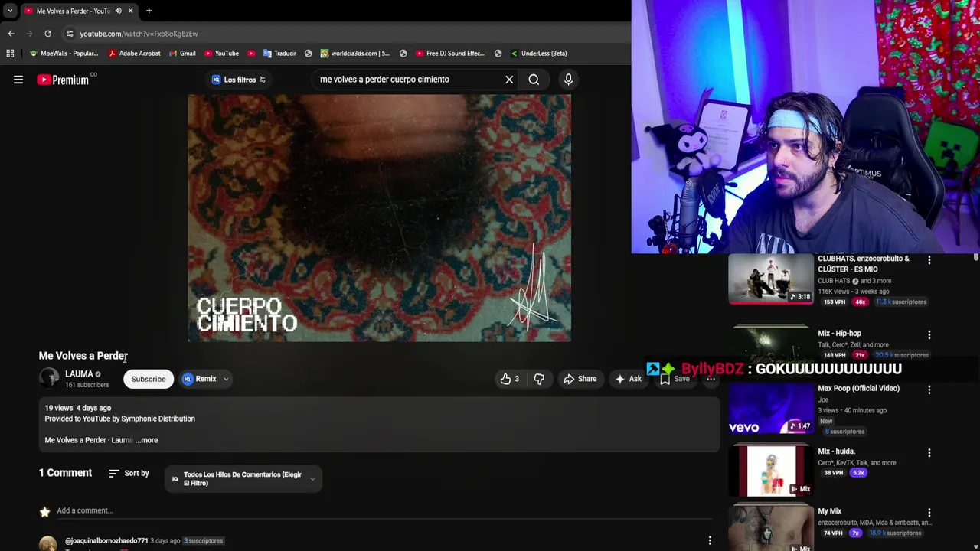Click 19 views 4 days ago text
This screenshot has width=980, height=551.
pyautogui.click(x=78, y=408)
